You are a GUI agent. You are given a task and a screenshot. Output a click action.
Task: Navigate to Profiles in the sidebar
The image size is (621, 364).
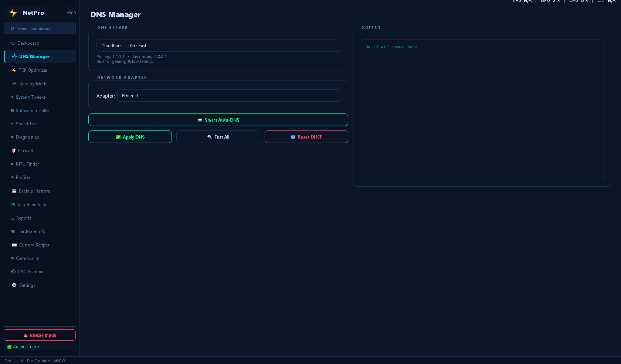coord(40,177)
